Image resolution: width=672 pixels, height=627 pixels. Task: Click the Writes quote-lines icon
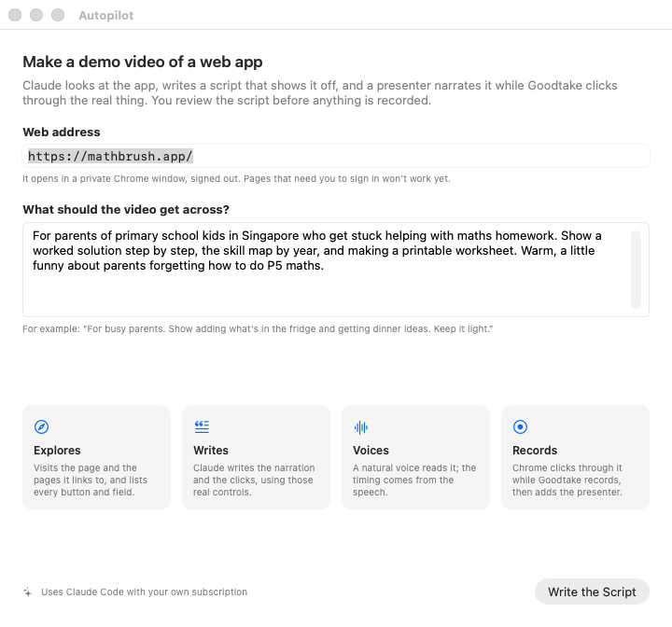click(202, 426)
